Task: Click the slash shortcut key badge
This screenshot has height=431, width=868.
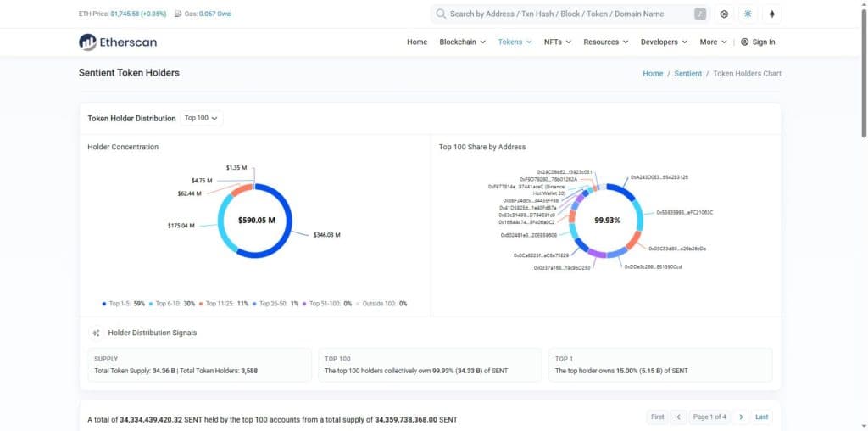Action: [x=700, y=14]
